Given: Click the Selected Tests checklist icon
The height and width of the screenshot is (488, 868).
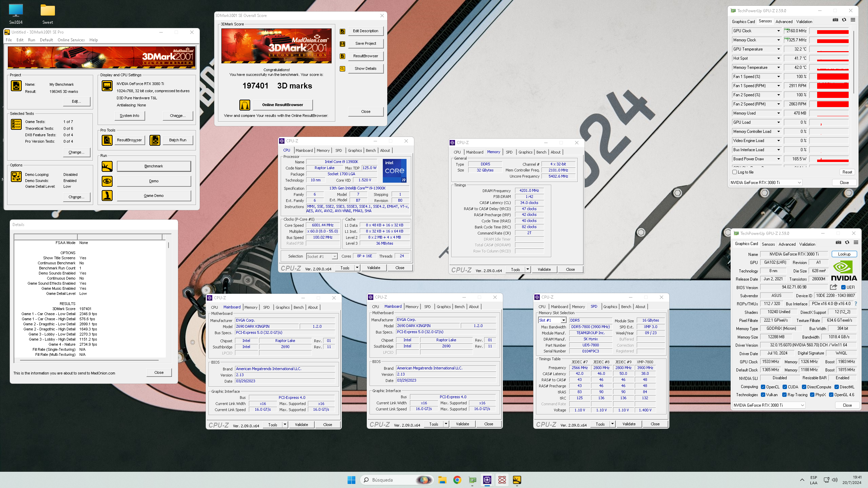Looking at the screenshot, I should (16, 124).
